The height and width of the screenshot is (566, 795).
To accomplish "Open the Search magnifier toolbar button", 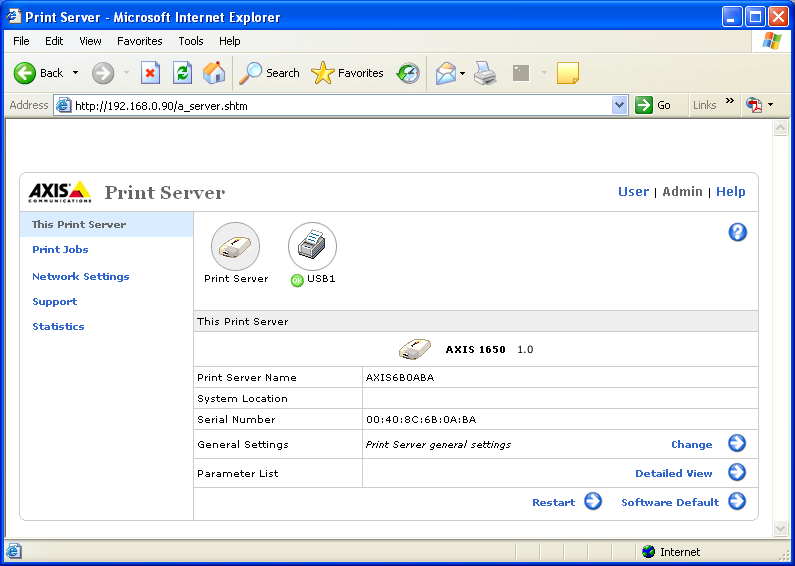I will click(x=269, y=73).
